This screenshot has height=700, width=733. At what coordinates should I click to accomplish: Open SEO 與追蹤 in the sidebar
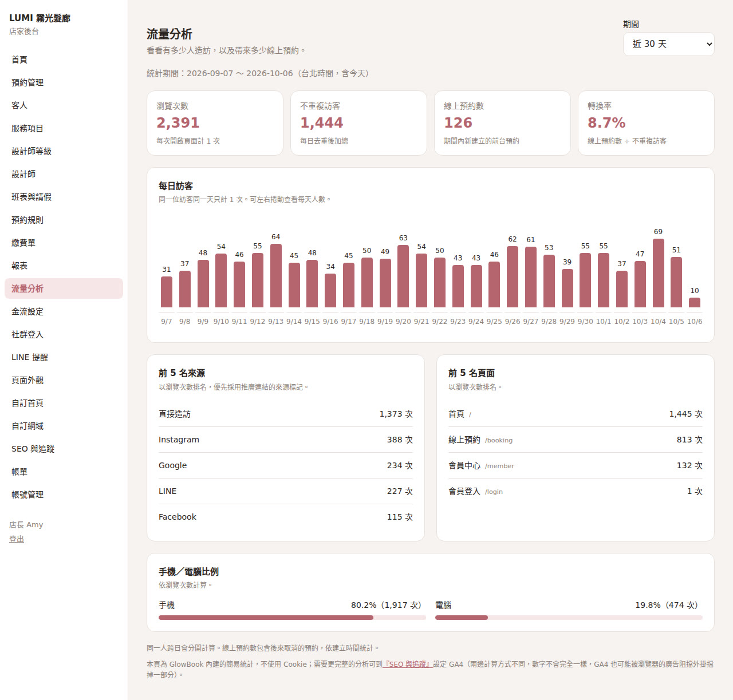tap(64, 449)
